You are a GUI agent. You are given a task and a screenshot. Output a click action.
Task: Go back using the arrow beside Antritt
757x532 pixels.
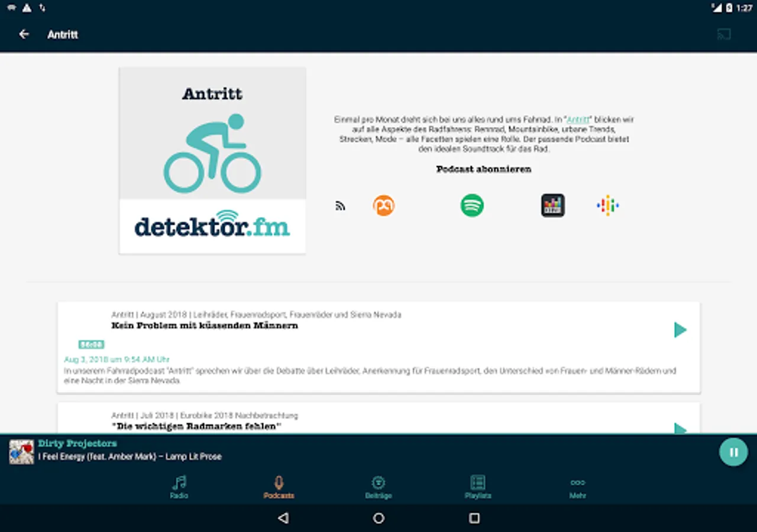pyautogui.click(x=24, y=34)
